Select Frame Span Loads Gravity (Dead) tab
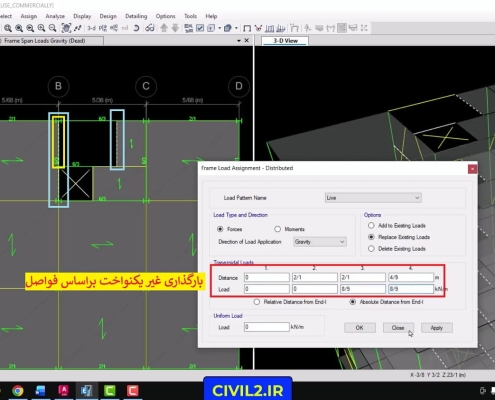The height and width of the screenshot is (400, 495). 51,41
